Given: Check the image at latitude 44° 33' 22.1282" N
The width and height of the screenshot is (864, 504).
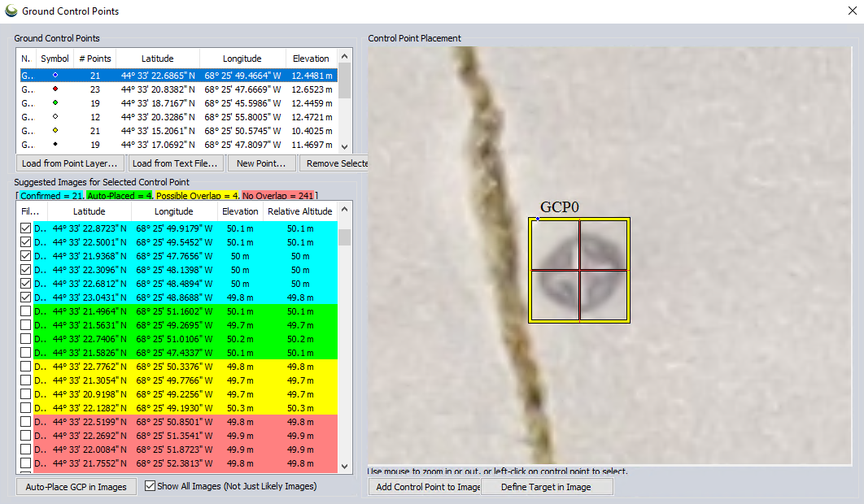Looking at the screenshot, I should pyautogui.click(x=25, y=407).
